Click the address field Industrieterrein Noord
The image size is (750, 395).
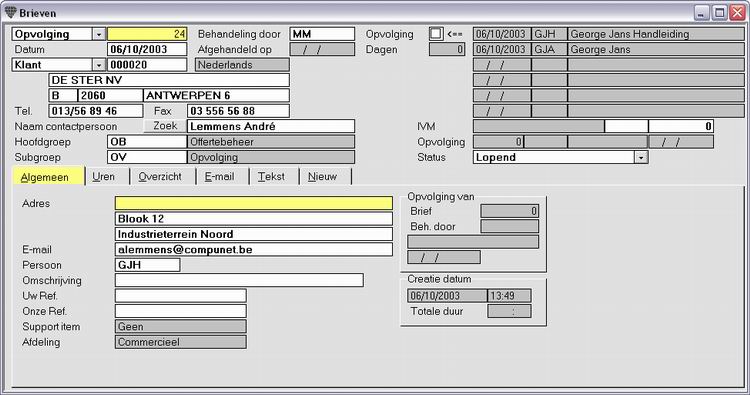(254, 234)
